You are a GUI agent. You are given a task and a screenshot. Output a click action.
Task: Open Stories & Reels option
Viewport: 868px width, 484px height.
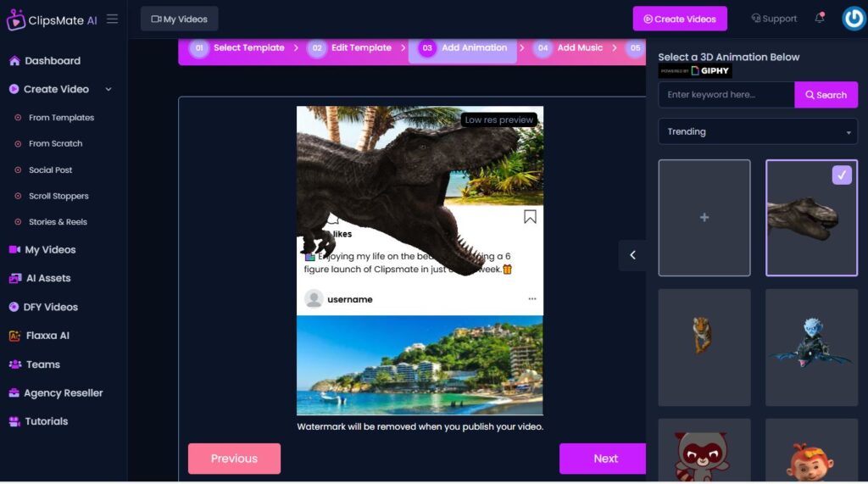coord(58,222)
